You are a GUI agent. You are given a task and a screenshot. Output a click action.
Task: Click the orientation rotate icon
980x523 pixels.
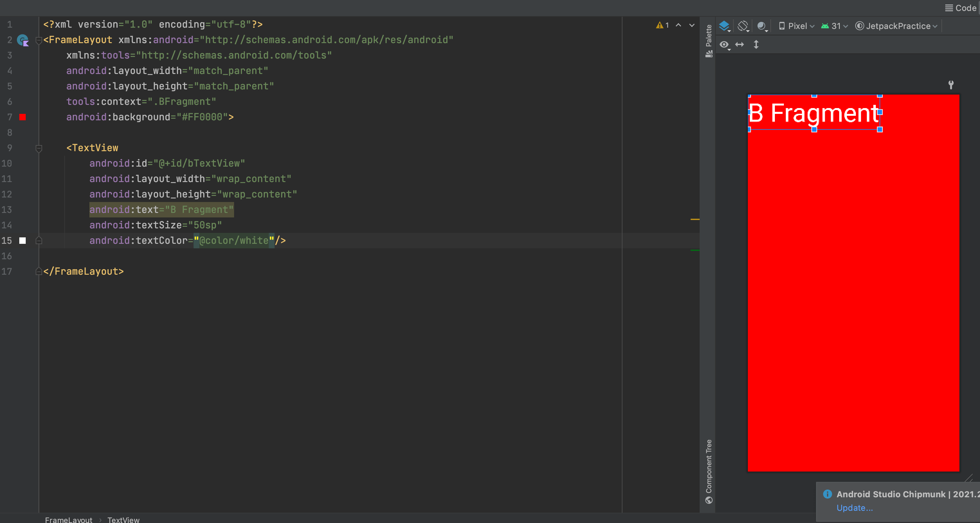coord(743,26)
